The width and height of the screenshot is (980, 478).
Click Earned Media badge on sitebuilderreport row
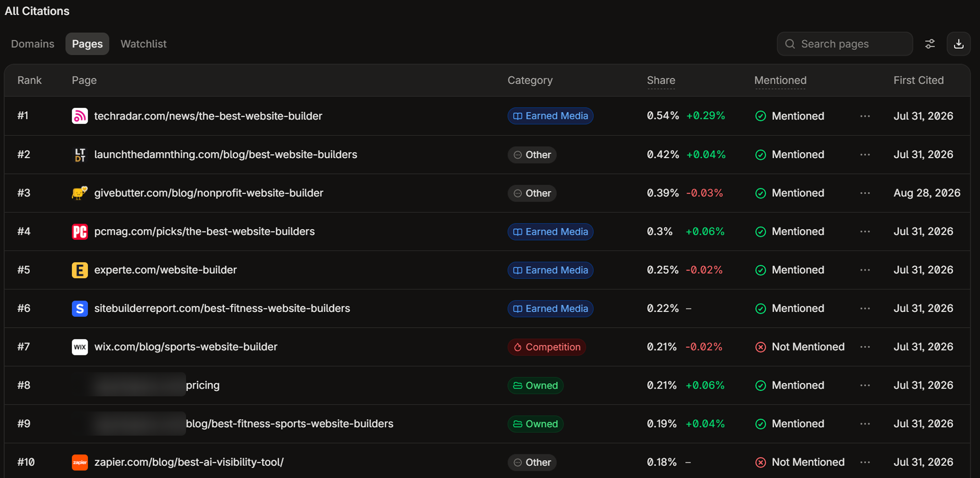pyautogui.click(x=550, y=308)
